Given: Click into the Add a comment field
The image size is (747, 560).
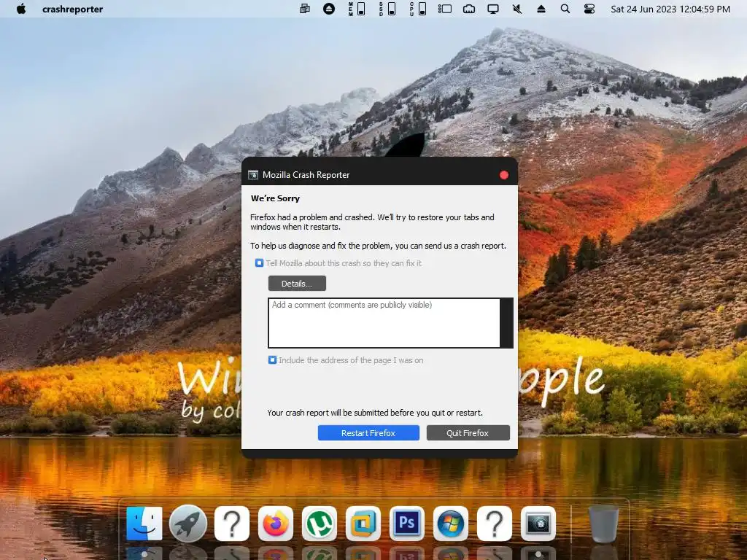Looking at the screenshot, I should [384, 323].
